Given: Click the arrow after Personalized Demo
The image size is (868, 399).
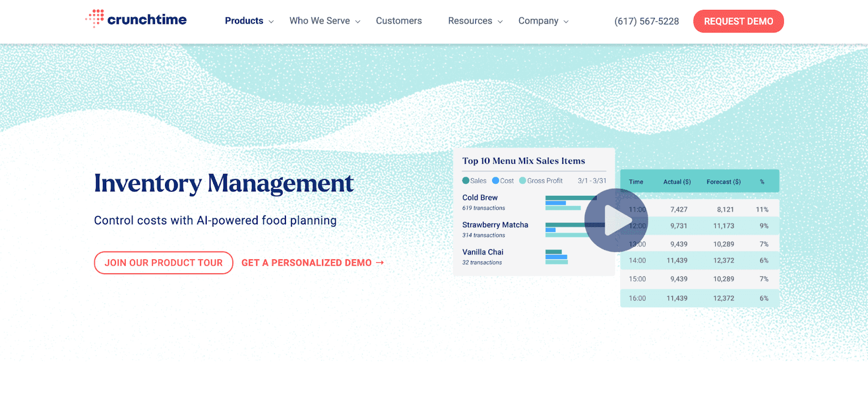Looking at the screenshot, I should point(380,262).
